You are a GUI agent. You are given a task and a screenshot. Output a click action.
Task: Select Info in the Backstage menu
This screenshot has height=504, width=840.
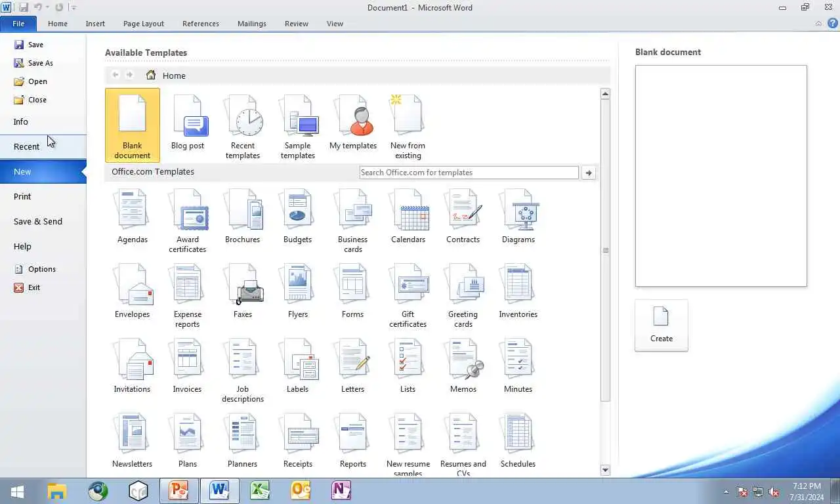[x=43, y=121]
